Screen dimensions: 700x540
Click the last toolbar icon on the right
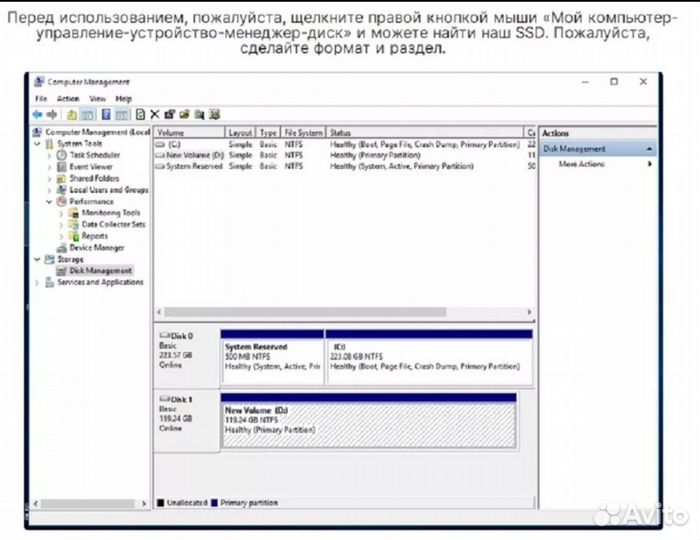coord(215,115)
